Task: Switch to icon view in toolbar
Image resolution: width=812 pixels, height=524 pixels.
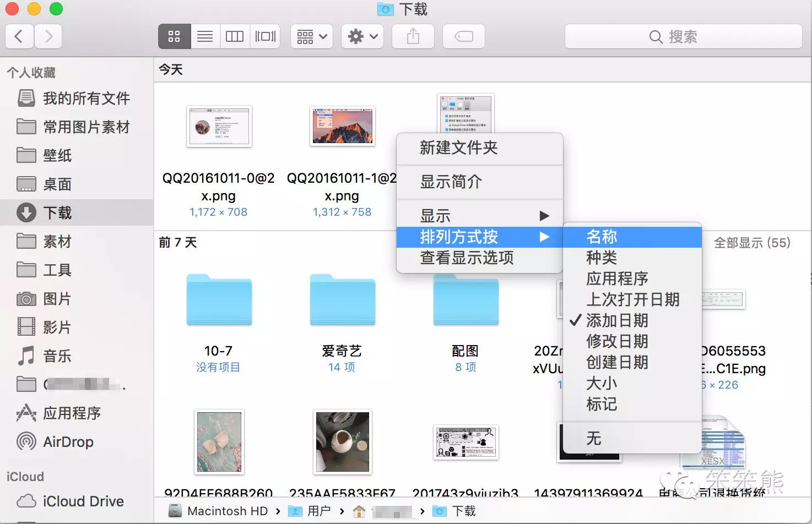Action: click(x=174, y=37)
